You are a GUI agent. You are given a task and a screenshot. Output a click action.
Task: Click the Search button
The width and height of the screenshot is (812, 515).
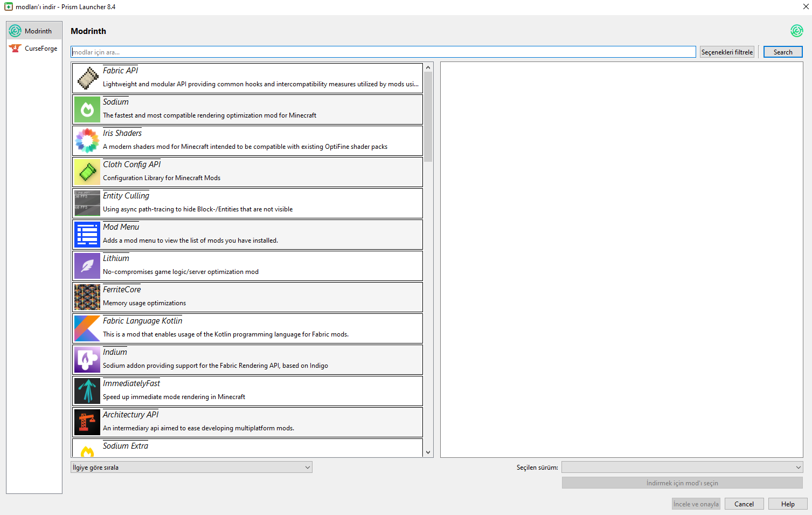783,52
